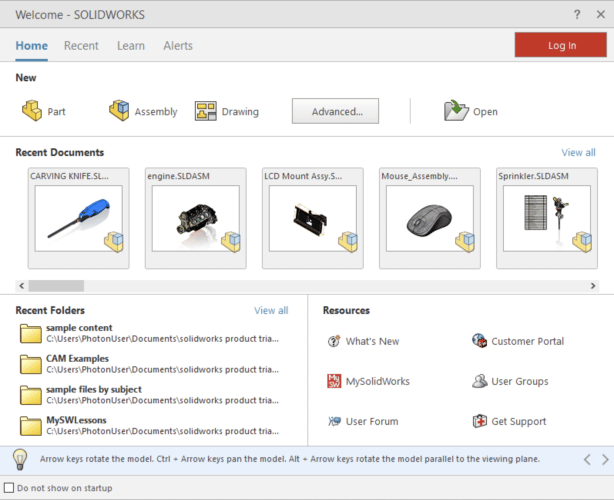Click the help question mark icon
Screen dimensions: 614x500
[x=577, y=14]
